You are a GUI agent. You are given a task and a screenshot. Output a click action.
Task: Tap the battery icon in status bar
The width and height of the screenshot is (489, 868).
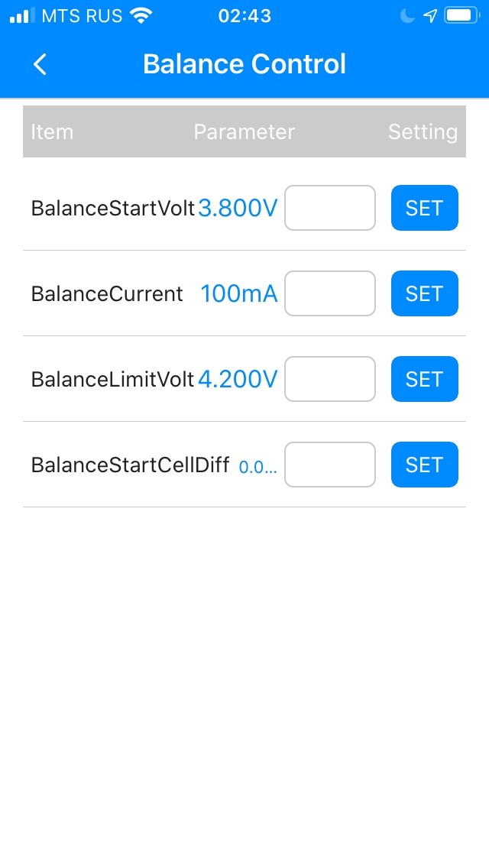pos(461,16)
